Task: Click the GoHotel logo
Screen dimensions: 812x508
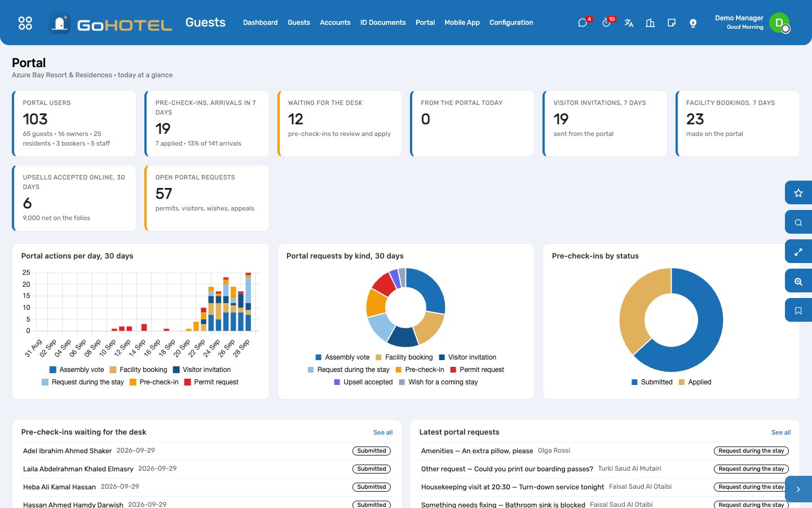Action: [x=111, y=23]
